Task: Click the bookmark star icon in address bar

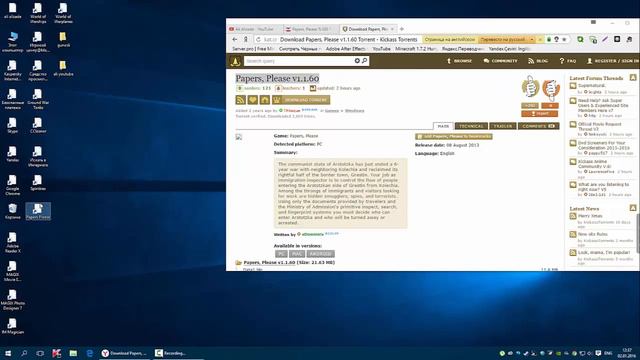Action: click(564, 40)
